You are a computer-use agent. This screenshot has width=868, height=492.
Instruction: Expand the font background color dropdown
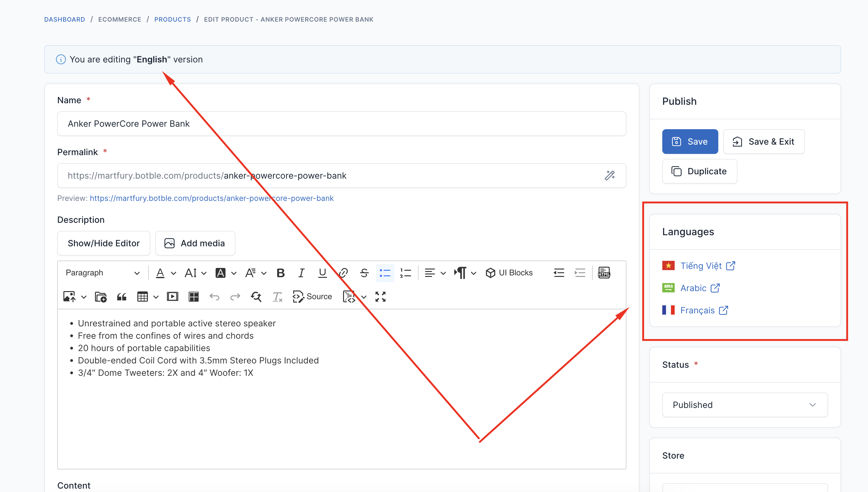(234, 273)
